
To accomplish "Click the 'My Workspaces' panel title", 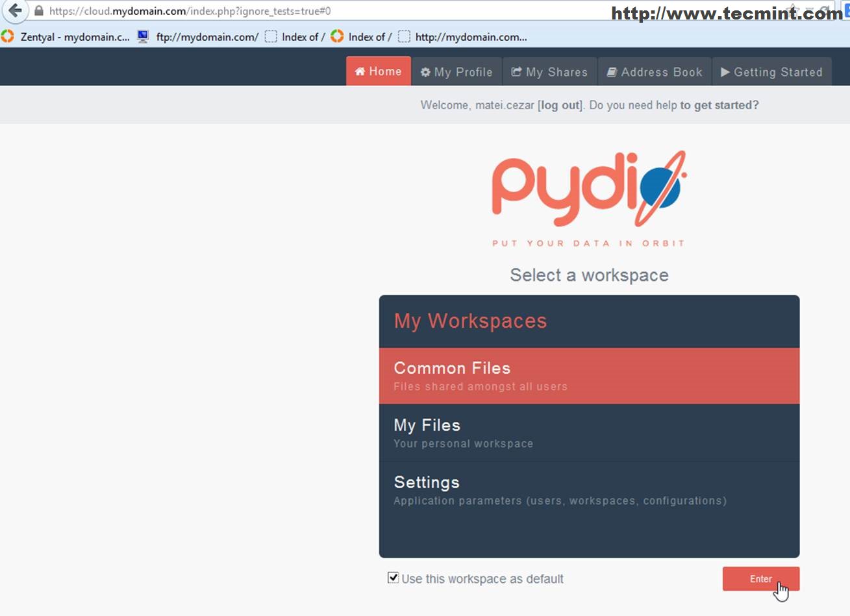I will [x=470, y=321].
